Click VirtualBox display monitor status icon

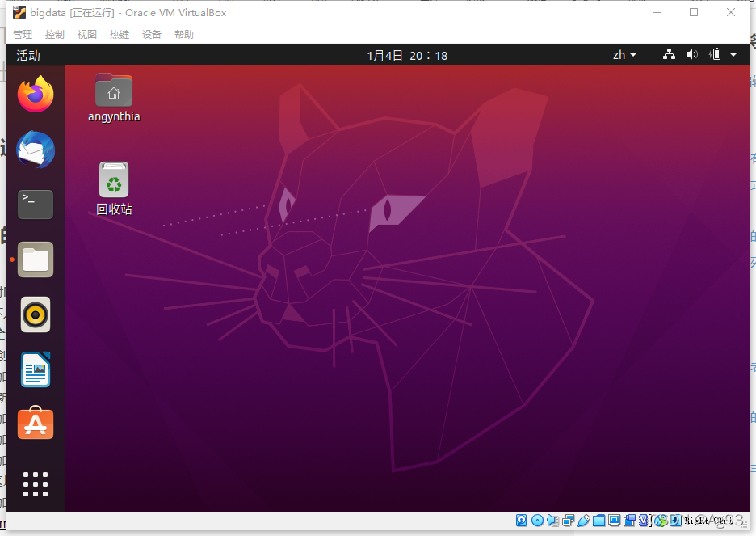coord(614,520)
